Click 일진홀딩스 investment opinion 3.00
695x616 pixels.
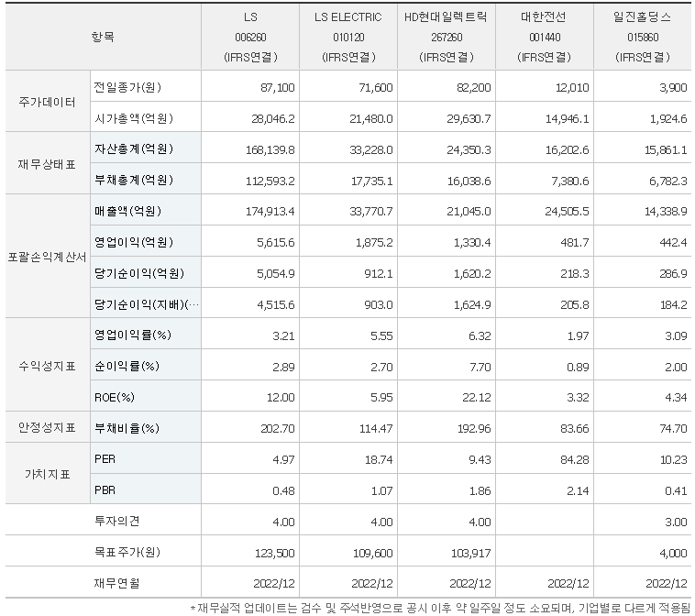coord(677,522)
